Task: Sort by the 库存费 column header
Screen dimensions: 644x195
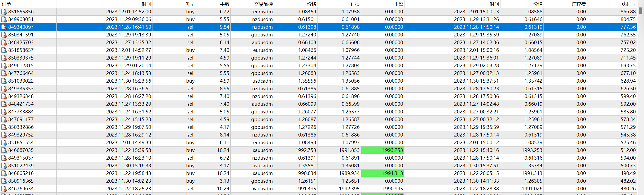Action: point(565,4)
